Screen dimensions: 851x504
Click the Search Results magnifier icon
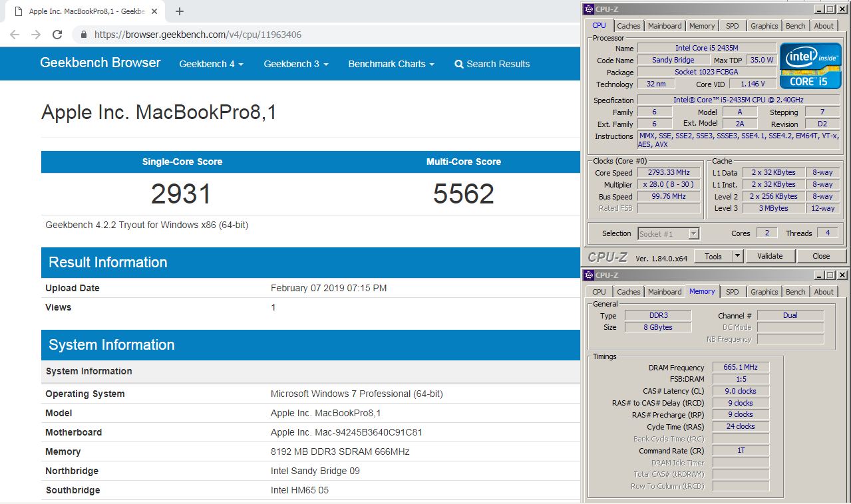[x=459, y=64]
